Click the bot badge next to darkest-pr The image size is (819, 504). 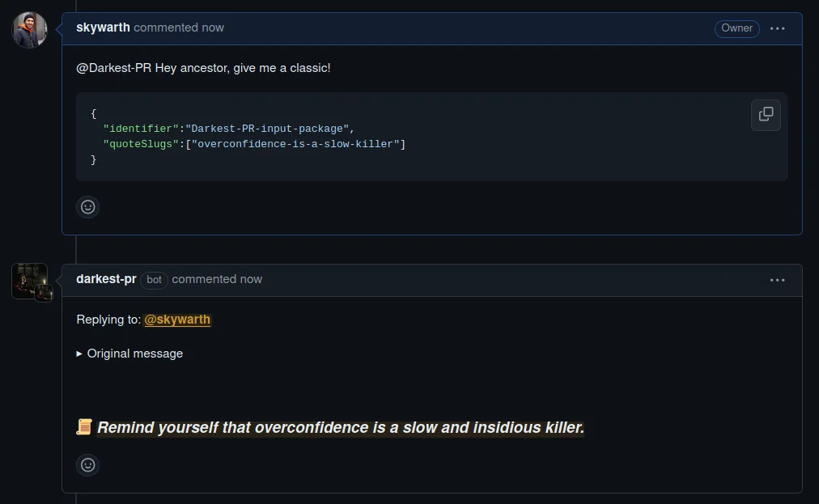tap(154, 280)
